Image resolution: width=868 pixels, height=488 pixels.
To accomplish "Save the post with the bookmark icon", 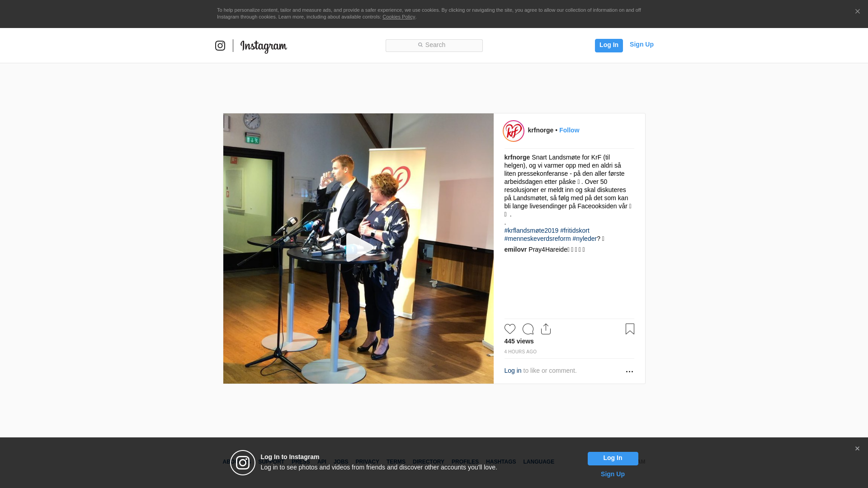I will tap(630, 329).
